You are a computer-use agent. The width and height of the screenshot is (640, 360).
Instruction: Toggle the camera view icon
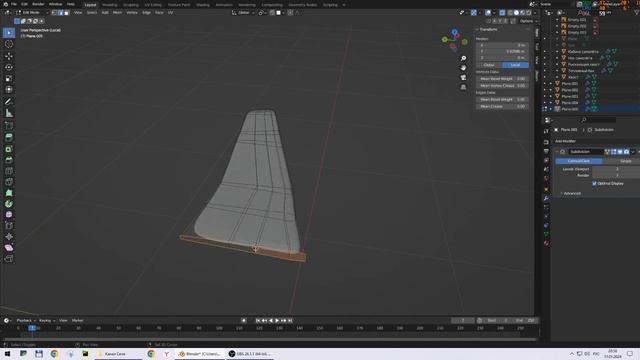pyautogui.click(x=463, y=78)
